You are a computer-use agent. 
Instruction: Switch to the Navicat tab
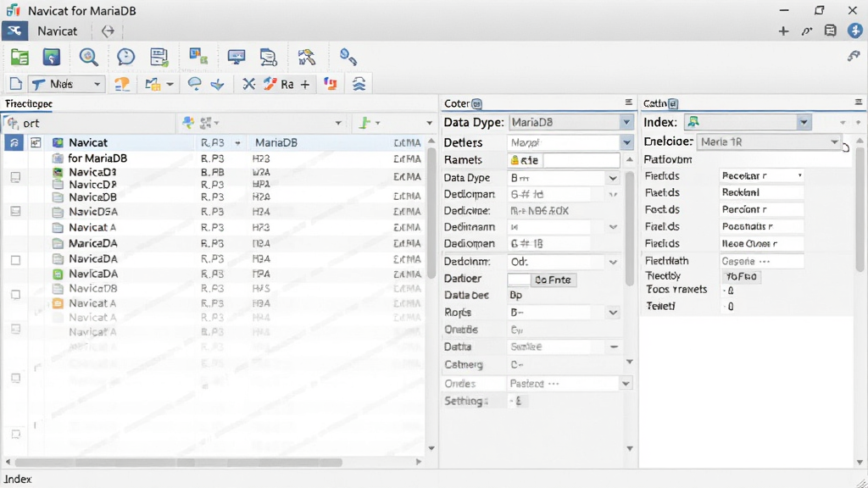pos(57,31)
